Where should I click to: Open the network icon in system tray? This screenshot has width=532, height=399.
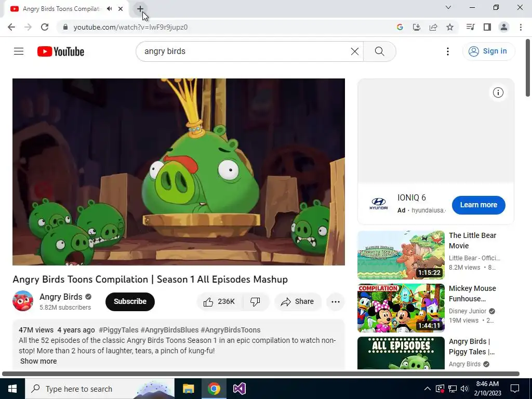click(x=453, y=389)
